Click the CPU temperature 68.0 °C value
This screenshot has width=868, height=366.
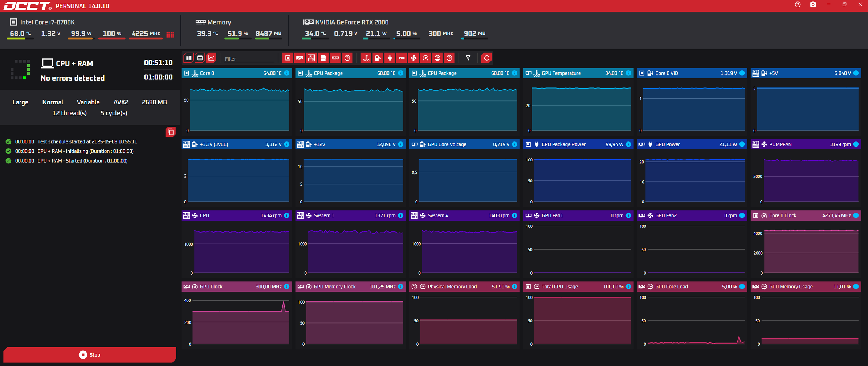coord(20,33)
